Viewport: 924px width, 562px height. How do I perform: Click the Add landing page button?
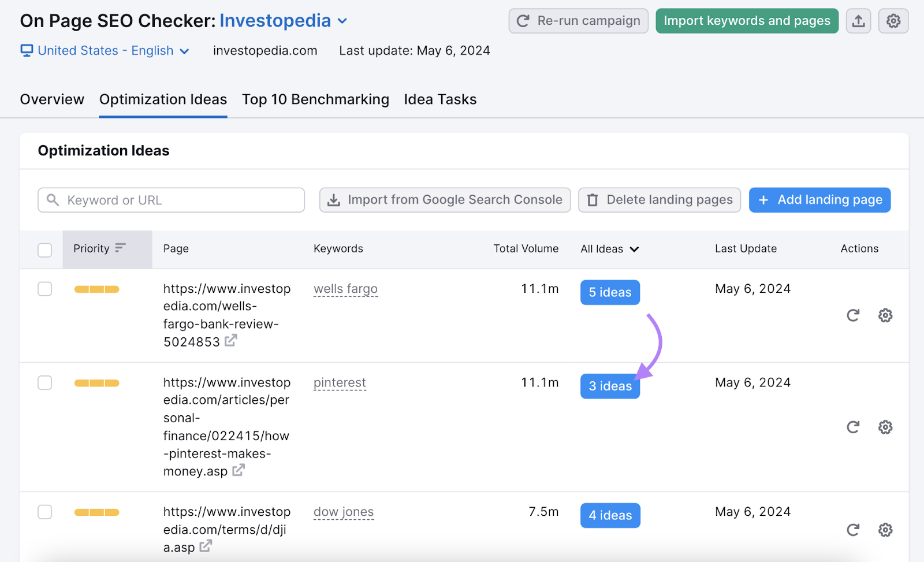click(819, 200)
